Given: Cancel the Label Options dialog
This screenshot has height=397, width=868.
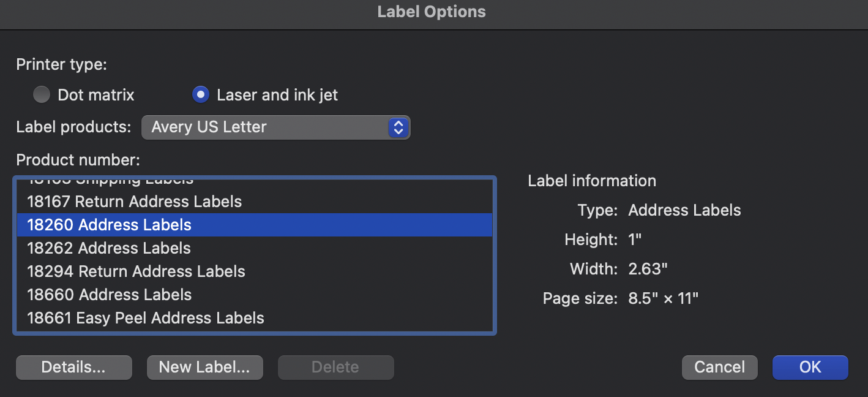Looking at the screenshot, I should 719,367.
